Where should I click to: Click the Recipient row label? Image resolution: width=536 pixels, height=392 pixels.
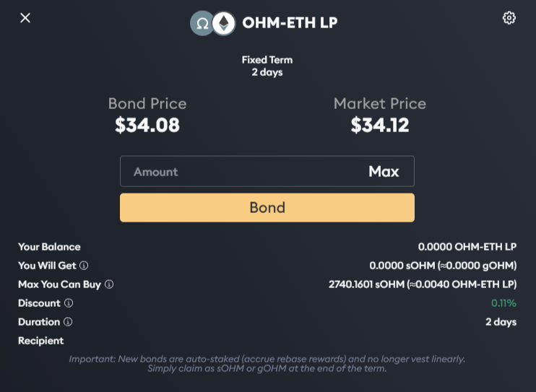click(41, 341)
